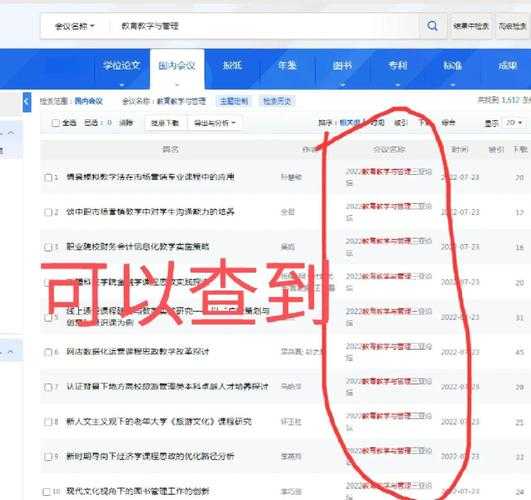Open the 会议名称 search field dropdown
The image size is (531, 500).
pos(75,26)
